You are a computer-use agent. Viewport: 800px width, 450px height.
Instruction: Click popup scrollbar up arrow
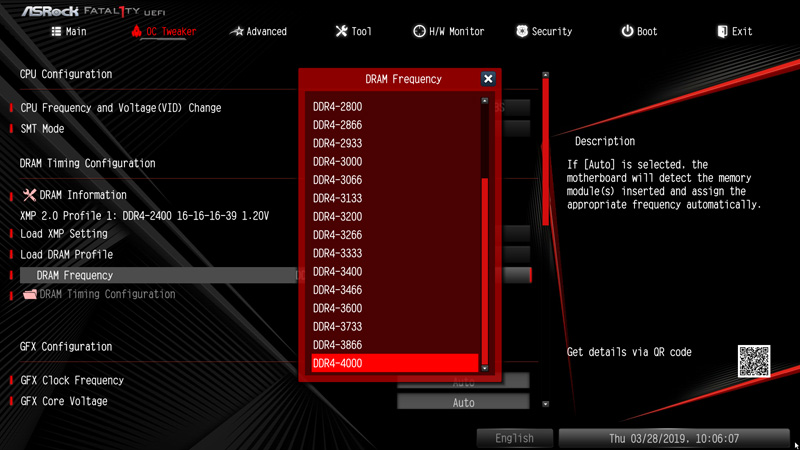point(485,101)
